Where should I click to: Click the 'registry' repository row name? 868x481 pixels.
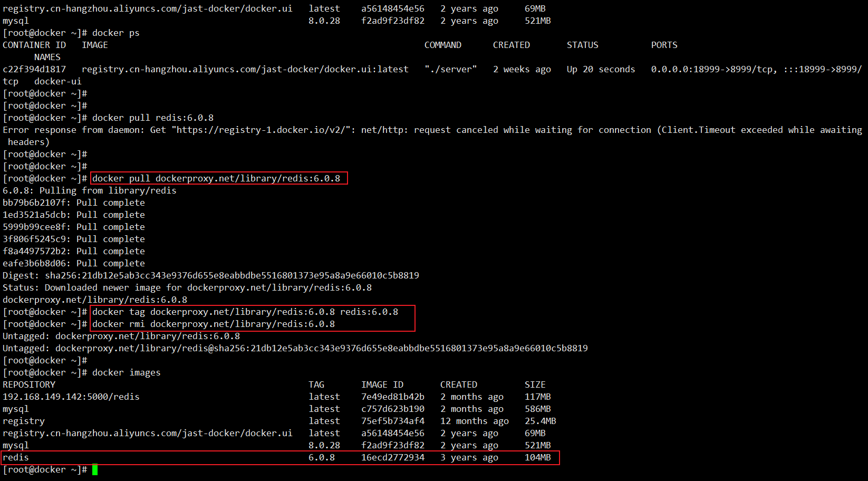click(x=24, y=421)
